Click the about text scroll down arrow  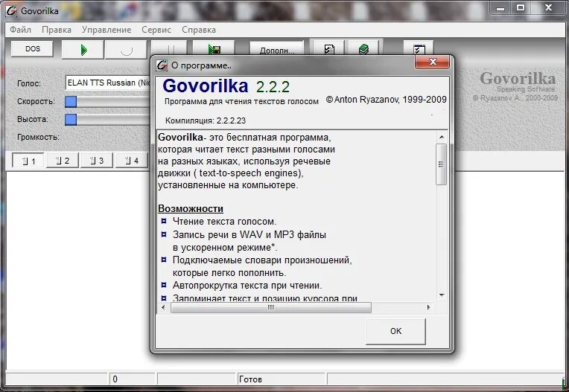pyautogui.click(x=441, y=295)
